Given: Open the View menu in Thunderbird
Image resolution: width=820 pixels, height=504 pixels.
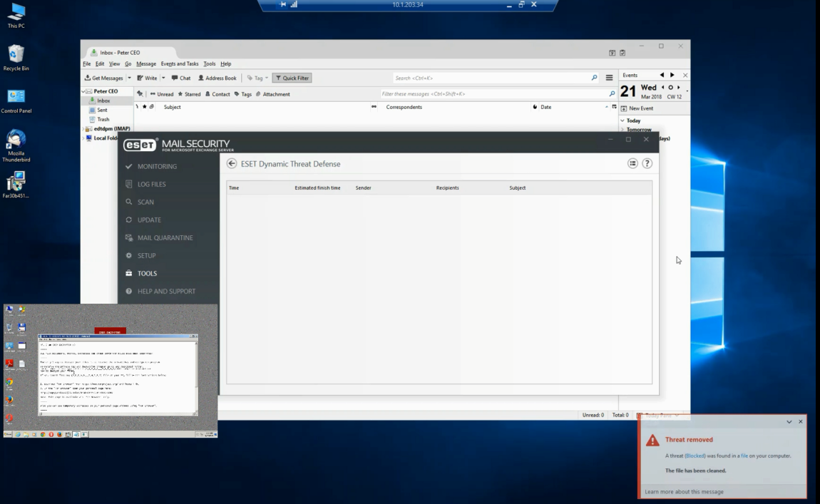Looking at the screenshot, I should click(114, 63).
